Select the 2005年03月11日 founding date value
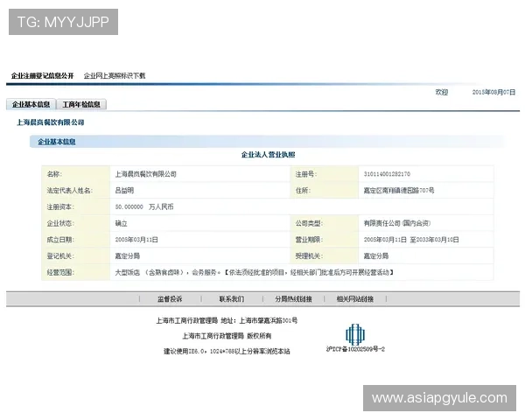The image size is (525, 420). (136, 240)
